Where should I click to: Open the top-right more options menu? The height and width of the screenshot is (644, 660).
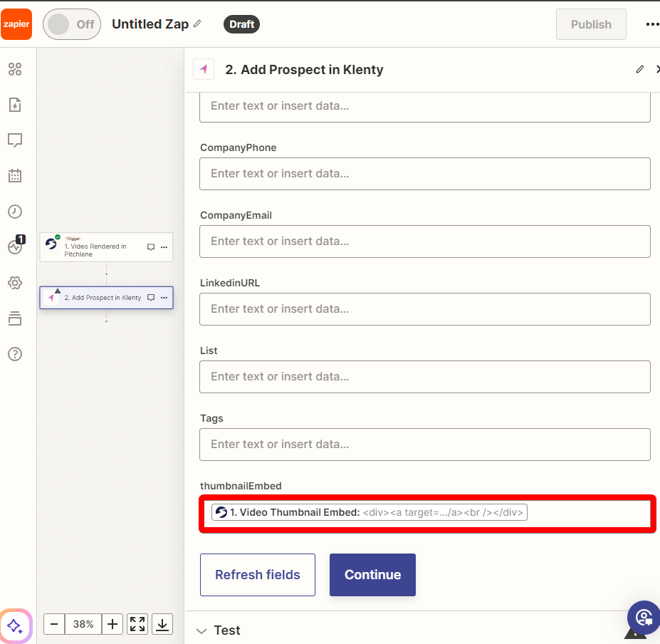click(652, 24)
